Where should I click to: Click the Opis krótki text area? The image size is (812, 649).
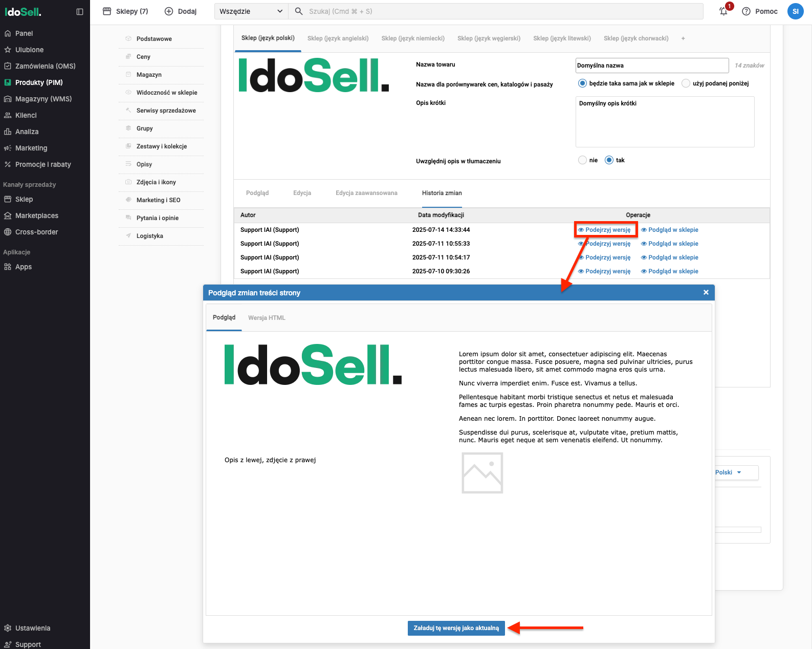pos(665,122)
